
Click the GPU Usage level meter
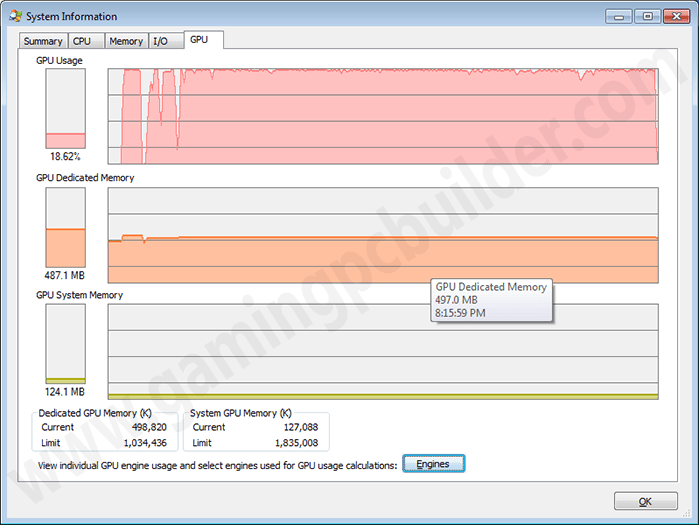click(x=66, y=108)
